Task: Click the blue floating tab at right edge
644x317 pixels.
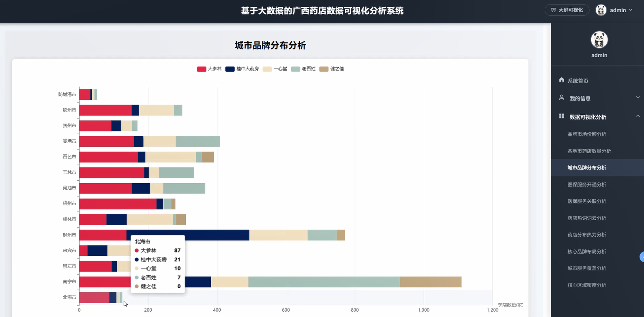Action: pos(642,257)
